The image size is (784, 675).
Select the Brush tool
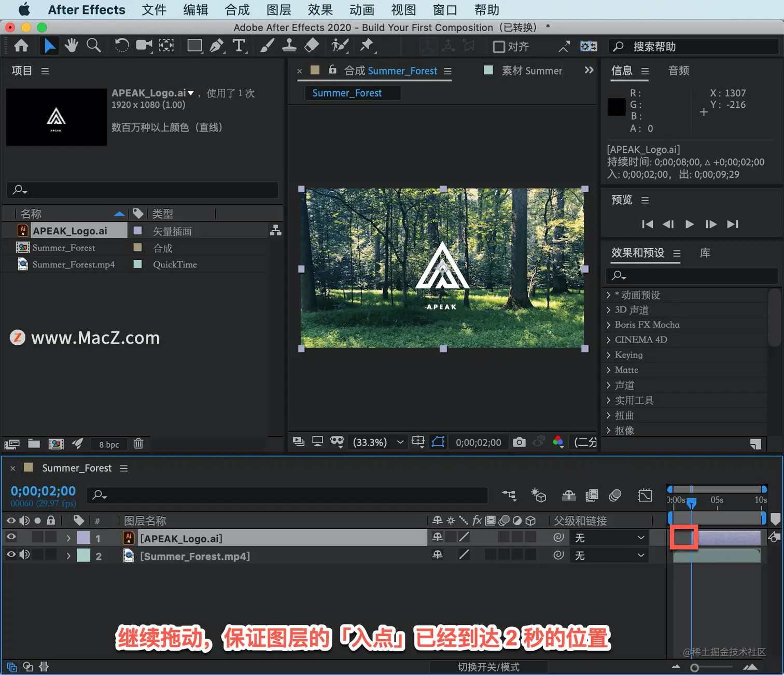click(267, 46)
